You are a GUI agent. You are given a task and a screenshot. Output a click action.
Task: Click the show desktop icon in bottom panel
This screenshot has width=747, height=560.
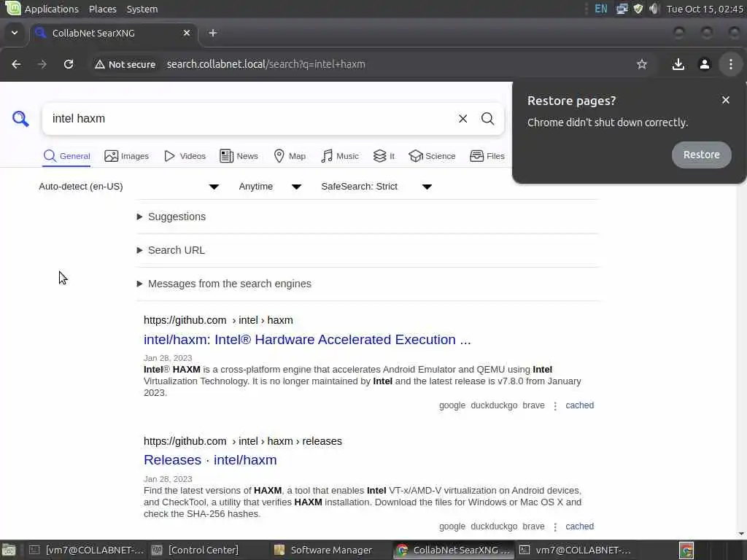9,551
